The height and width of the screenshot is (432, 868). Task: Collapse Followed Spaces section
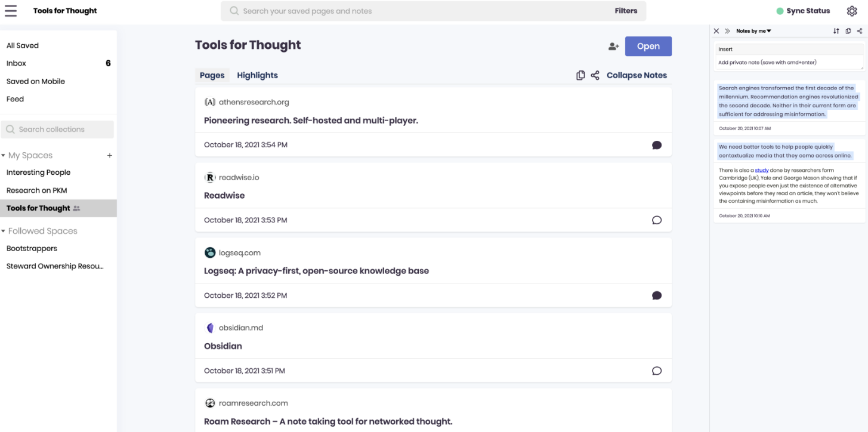[3, 231]
